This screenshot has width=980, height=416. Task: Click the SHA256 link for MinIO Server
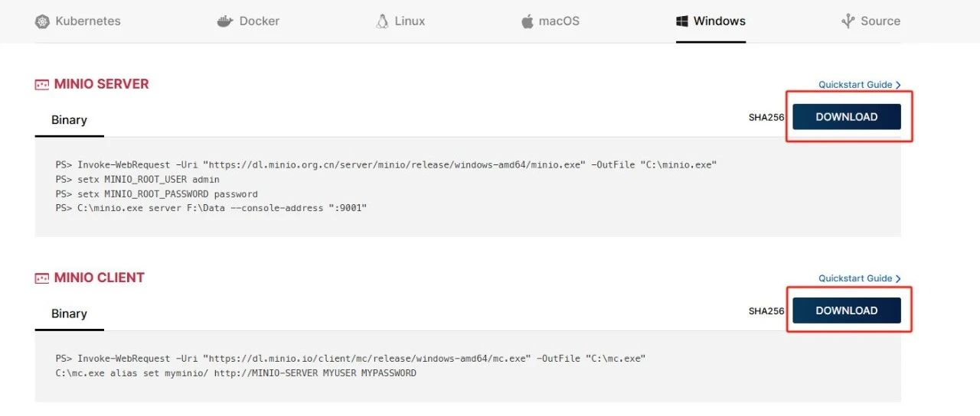tap(766, 118)
